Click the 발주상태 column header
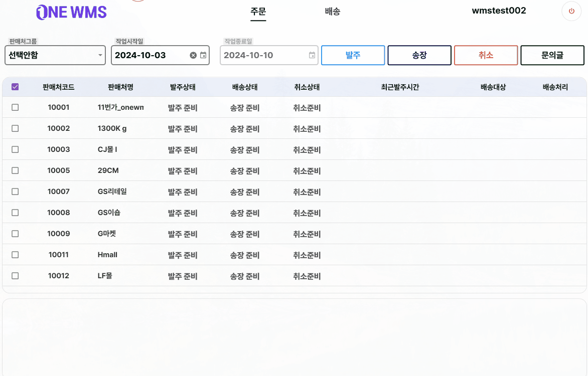588x376 pixels. [x=183, y=87]
